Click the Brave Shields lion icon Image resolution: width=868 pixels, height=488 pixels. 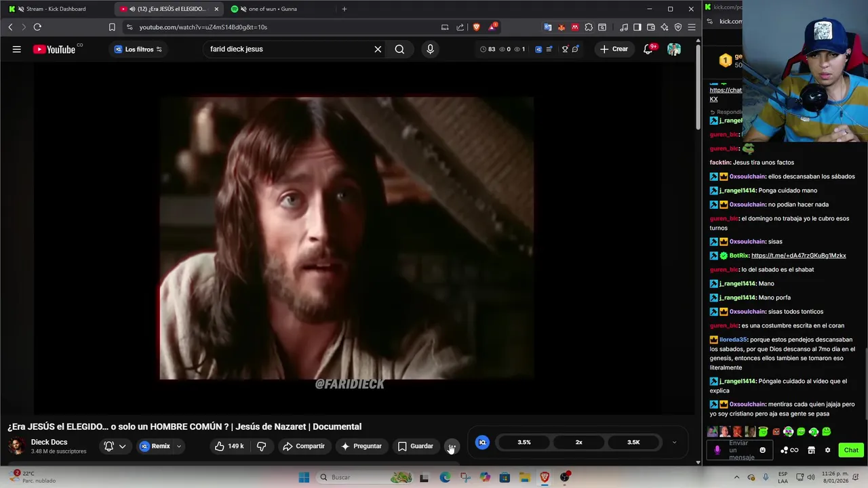point(477,27)
